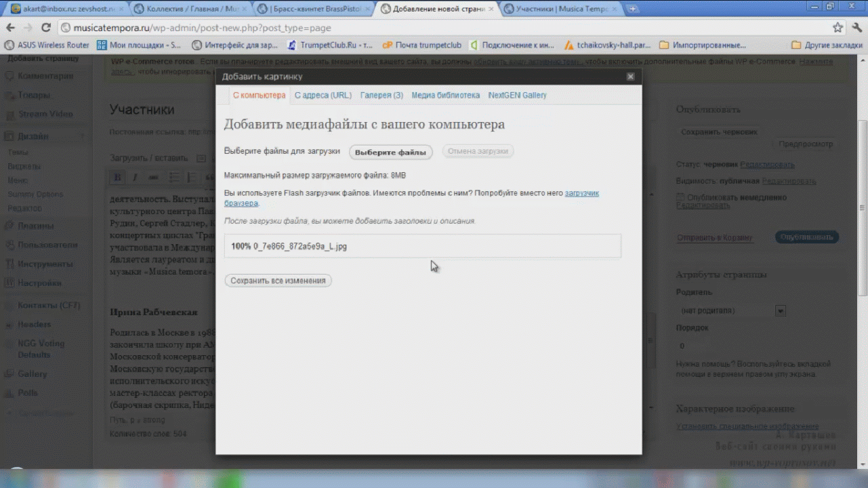This screenshot has height=488, width=868.
Task: Bookmark this page with the star icon
Action: [x=838, y=28]
